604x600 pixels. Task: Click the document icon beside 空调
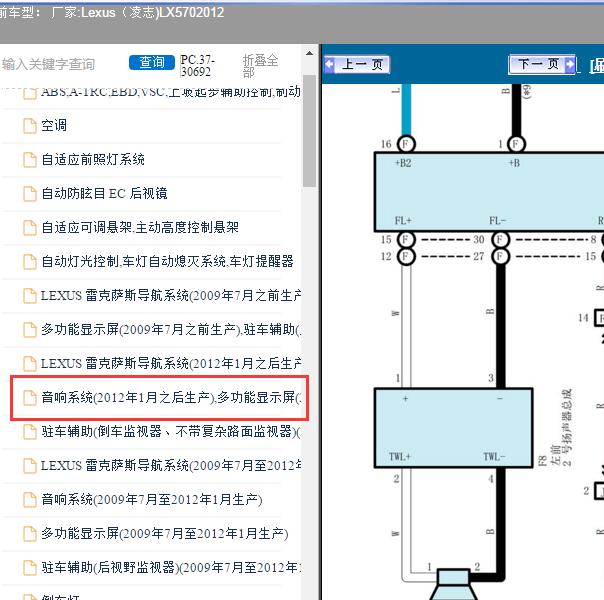30,126
